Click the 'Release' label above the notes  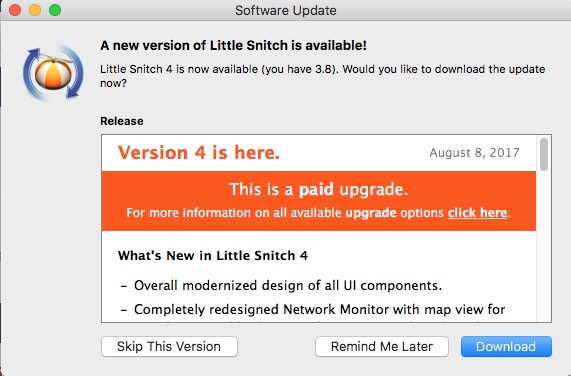coord(122,121)
